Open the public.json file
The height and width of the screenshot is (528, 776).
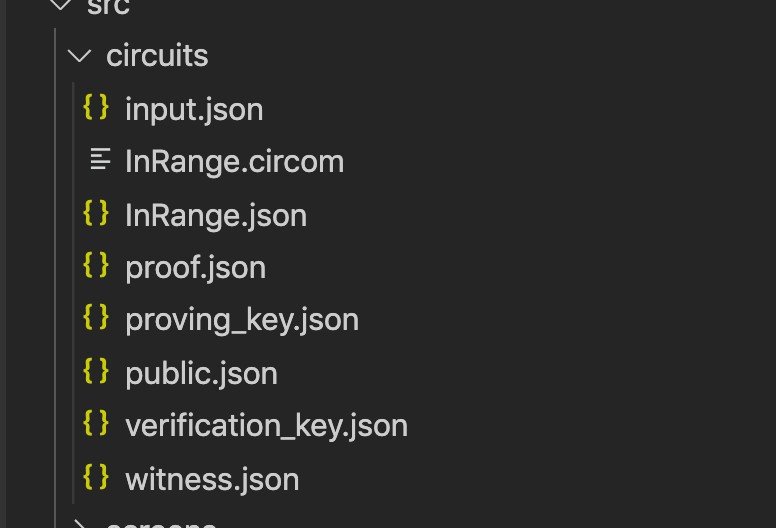click(x=201, y=373)
